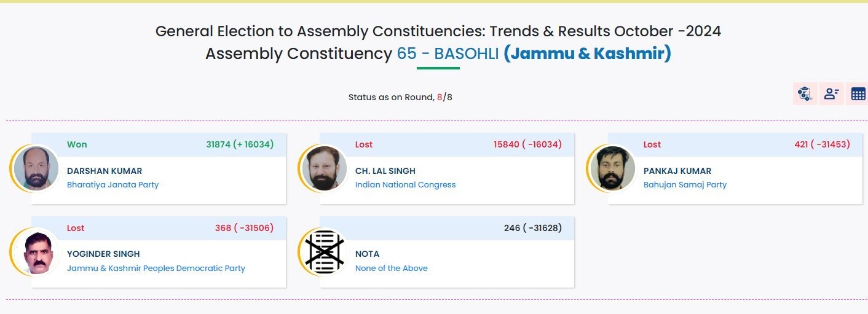Click the Bahujan Samaj Party label
The image size is (868, 314).
point(685,184)
